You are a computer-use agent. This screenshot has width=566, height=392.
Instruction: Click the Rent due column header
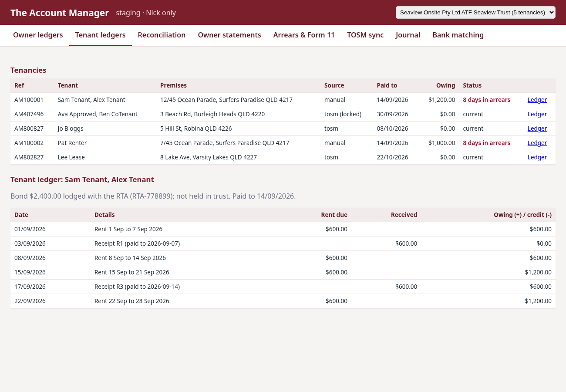[x=334, y=215]
